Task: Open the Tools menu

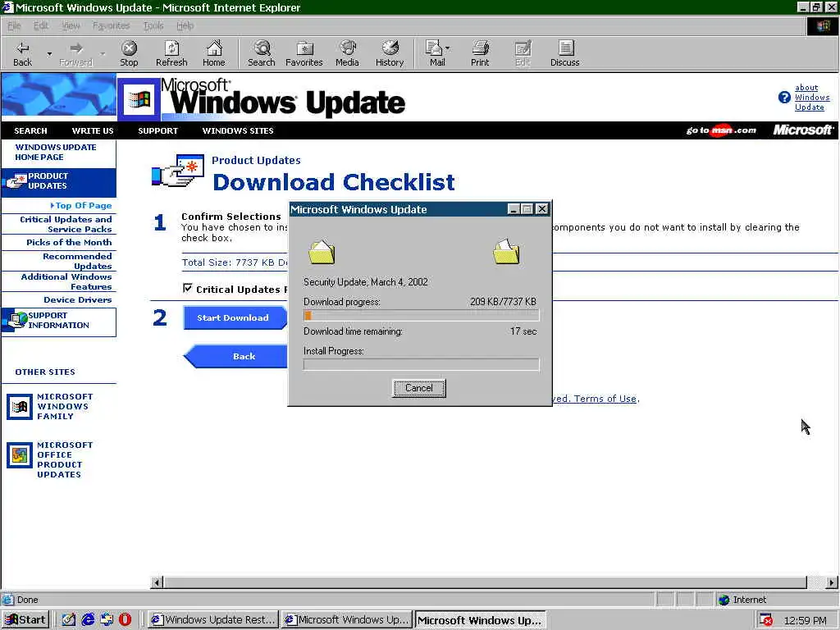Action: click(153, 25)
